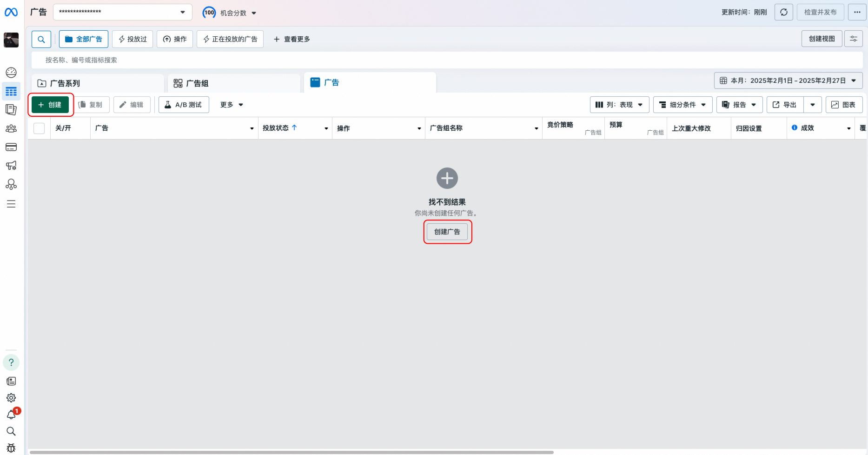Click the Meta logo in the sidebar
The height and width of the screenshot is (455, 868).
click(x=11, y=12)
